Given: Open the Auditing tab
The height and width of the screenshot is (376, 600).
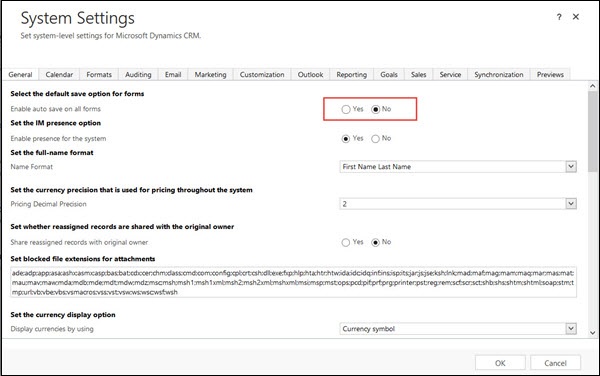Looking at the screenshot, I should (x=138, y=75).
